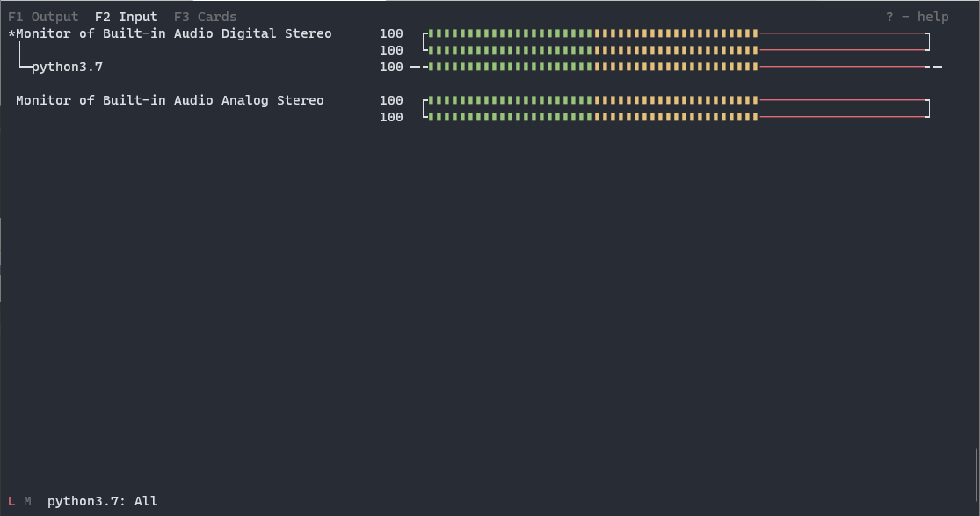Click the default-device asterisk on Digital Stereo

(x=11, y=33)
